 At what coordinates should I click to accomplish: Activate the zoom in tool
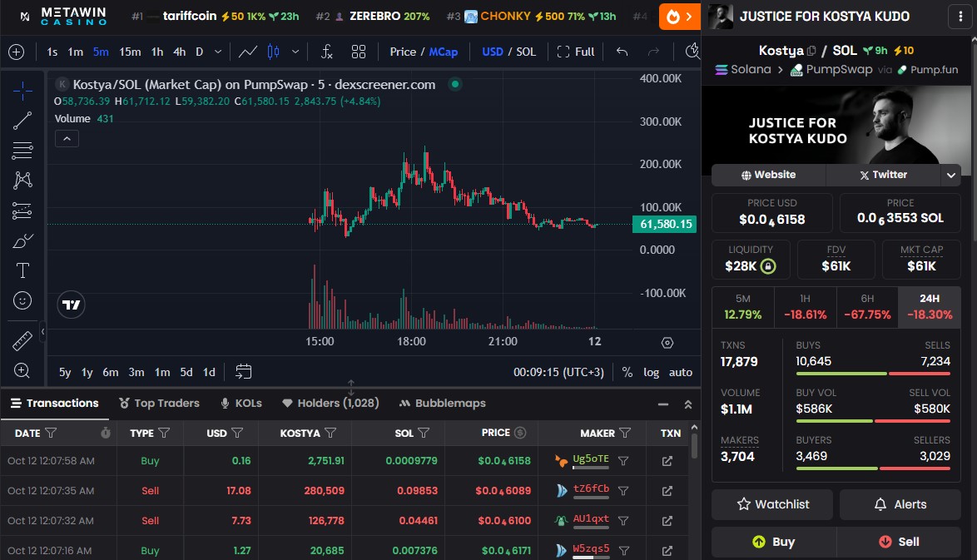pos(22,371)
